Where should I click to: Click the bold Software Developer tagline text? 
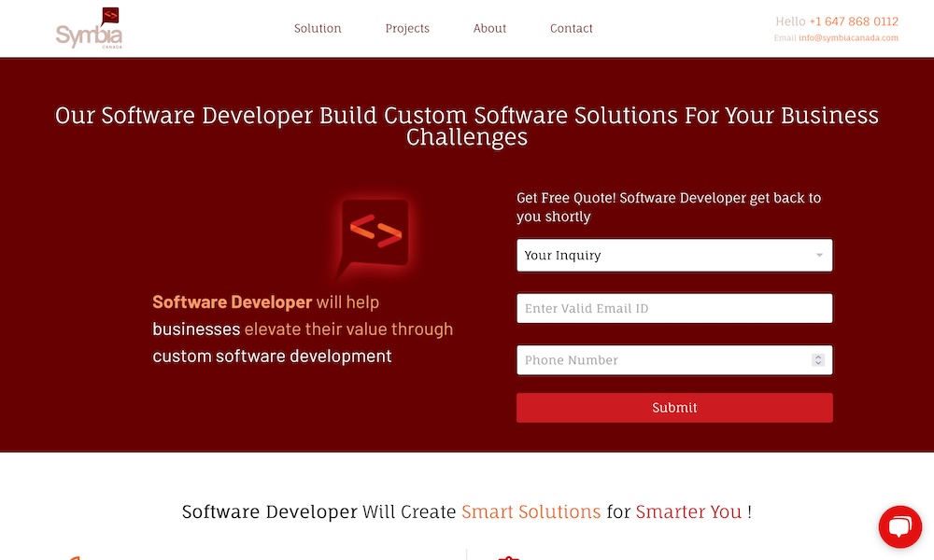(x=233, y=302)
